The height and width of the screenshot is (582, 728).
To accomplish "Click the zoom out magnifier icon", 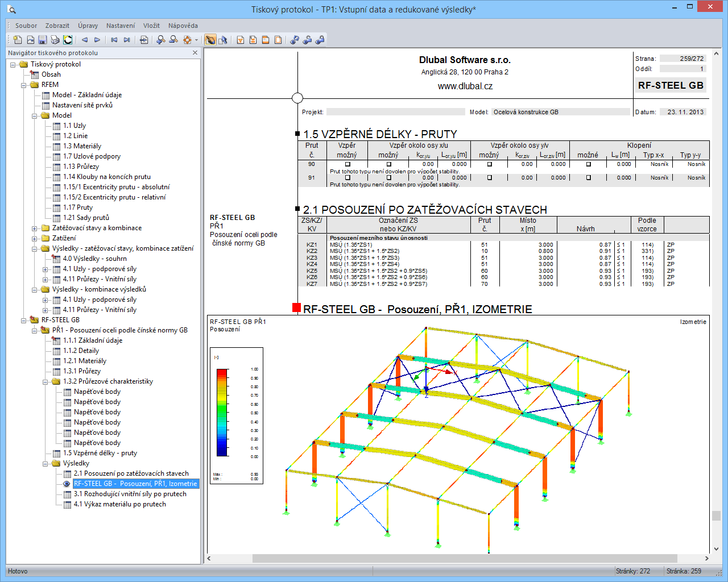I will (173, 40).
